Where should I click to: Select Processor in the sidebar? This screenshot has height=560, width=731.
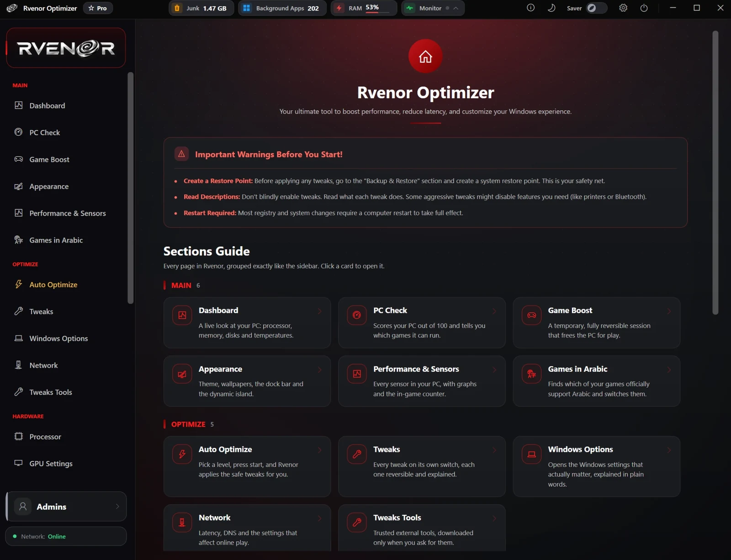coord(66,437)
